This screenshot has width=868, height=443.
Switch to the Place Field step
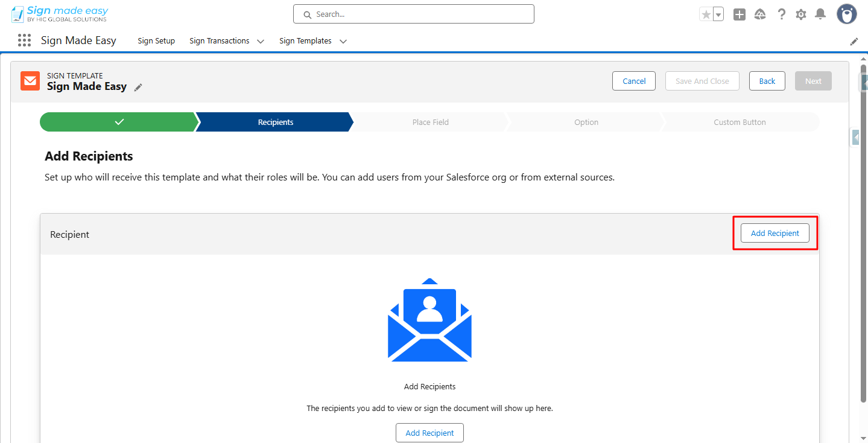pyautogui.click(x=430, y=121)
